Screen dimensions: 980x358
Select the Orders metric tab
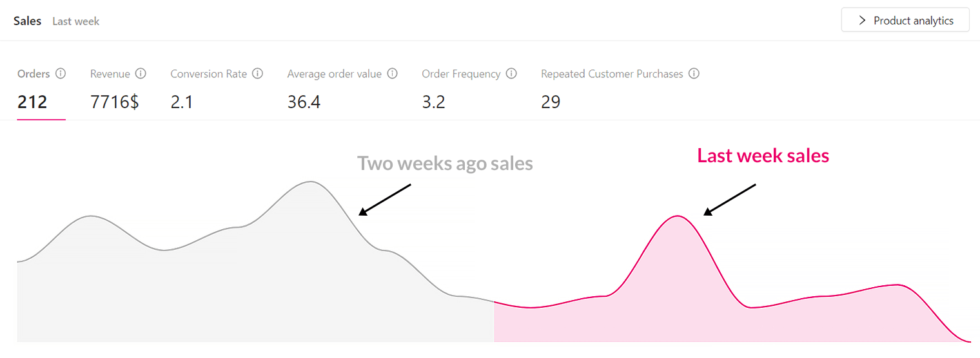click(34, 89)
